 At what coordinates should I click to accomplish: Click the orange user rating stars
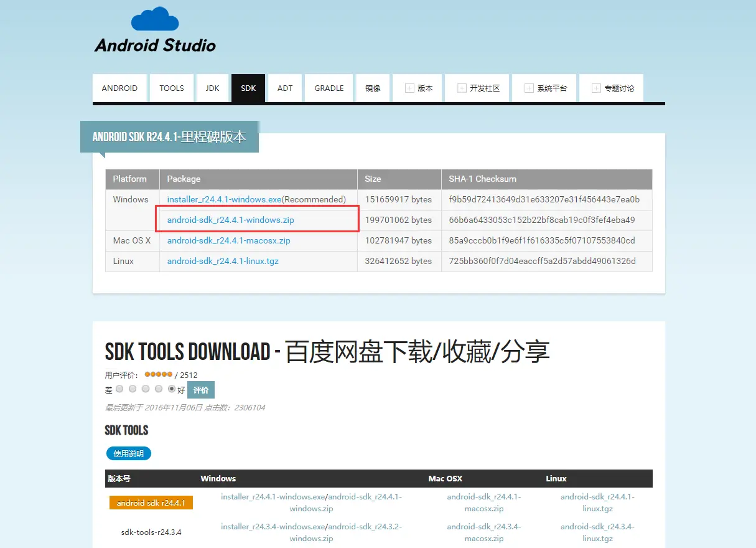(158, 375)
